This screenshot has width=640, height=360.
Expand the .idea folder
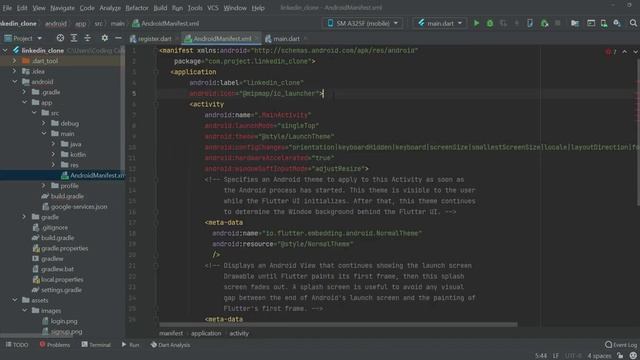14,71
